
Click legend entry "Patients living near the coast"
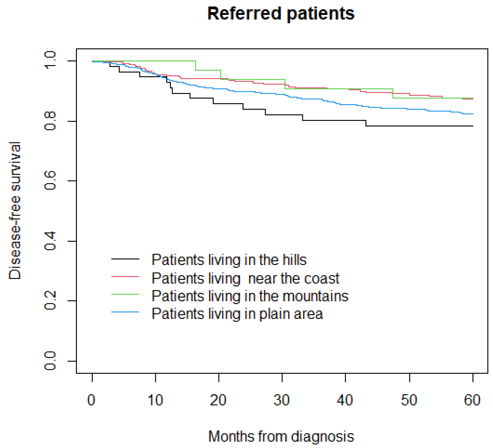tap(245, 278)
